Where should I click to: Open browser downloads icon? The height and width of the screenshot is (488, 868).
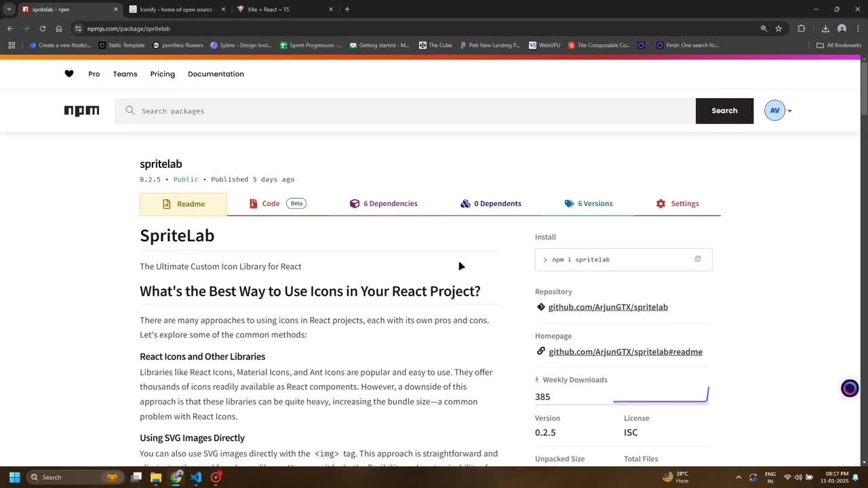(825, 28)
